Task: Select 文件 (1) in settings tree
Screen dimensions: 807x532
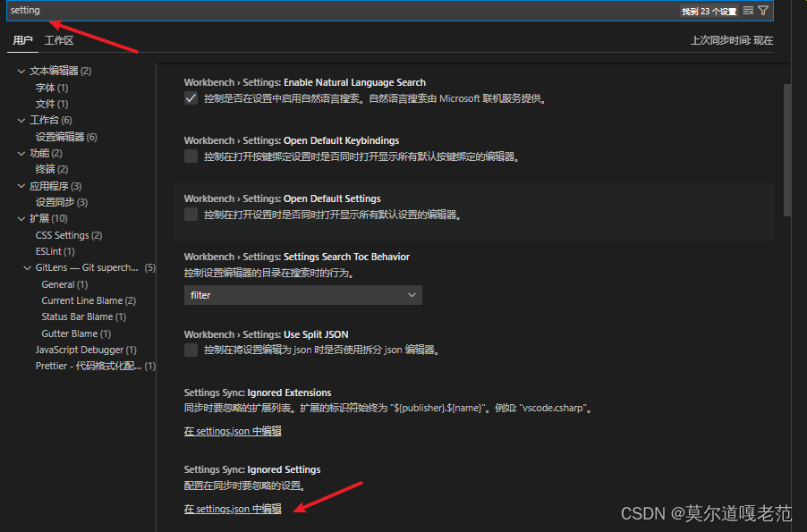Action: point(52,104)
